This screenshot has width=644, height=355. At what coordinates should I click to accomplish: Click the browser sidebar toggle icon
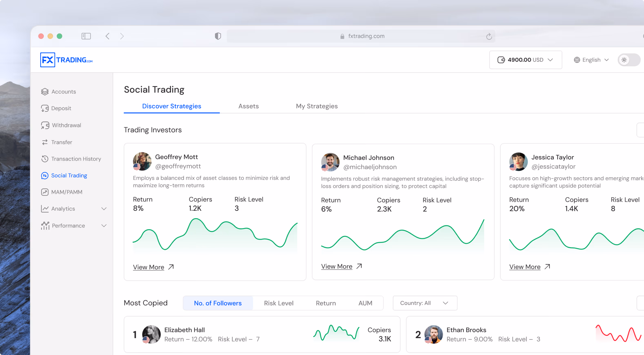(x=86, y=36)
